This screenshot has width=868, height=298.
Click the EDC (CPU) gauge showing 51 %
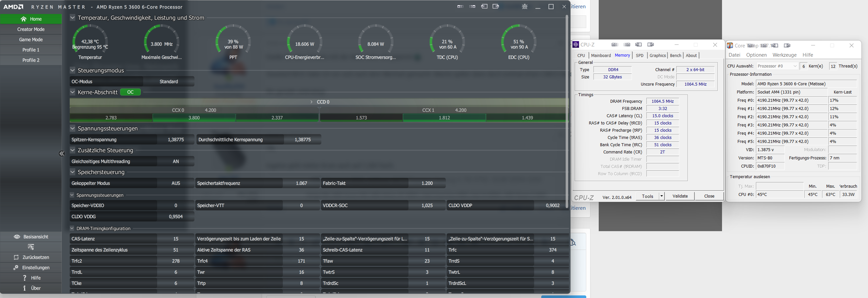click(518, 42)
